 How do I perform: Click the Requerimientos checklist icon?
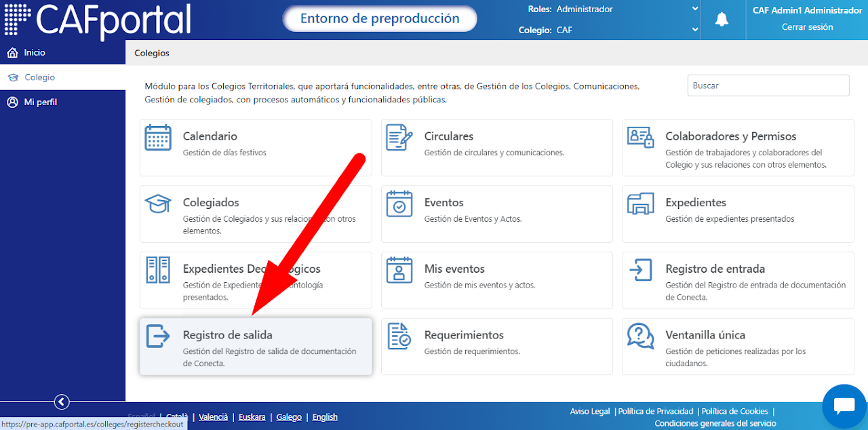pos(399,336)
